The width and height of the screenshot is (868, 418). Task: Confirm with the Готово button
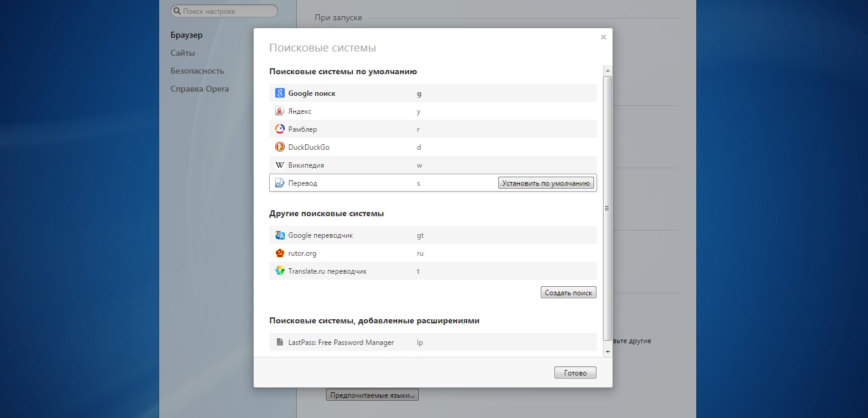575,372
